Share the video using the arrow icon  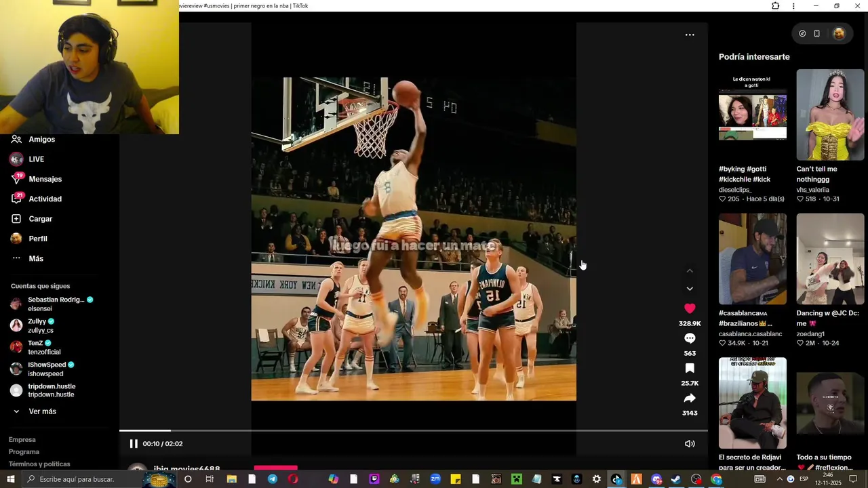(x=690, y=398)
